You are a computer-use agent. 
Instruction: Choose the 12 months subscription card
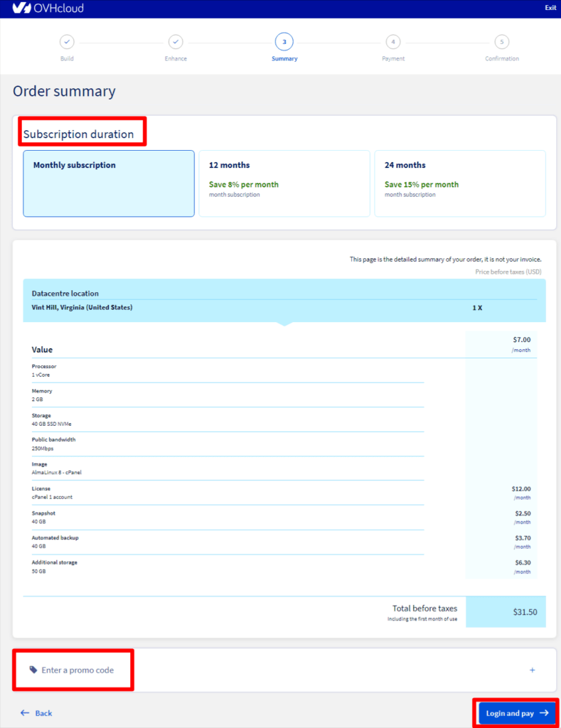click(284, 183)
